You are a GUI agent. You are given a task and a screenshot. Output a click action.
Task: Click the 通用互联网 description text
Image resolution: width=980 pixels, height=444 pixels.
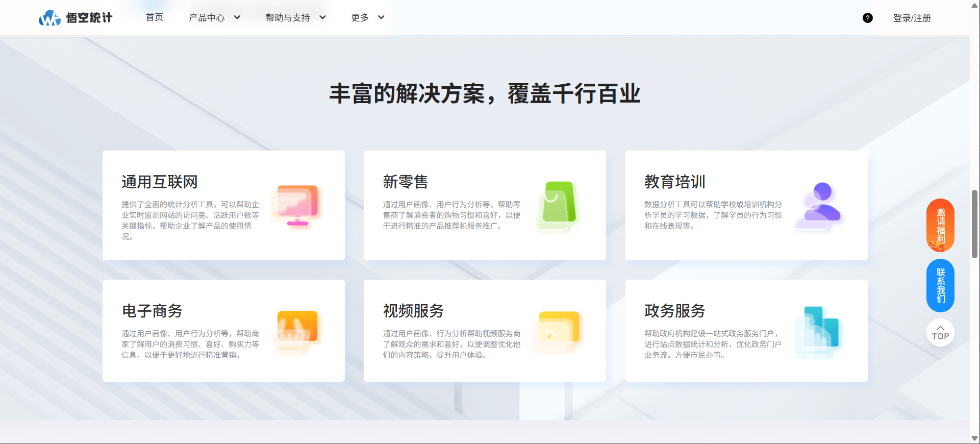click(190, 220)
